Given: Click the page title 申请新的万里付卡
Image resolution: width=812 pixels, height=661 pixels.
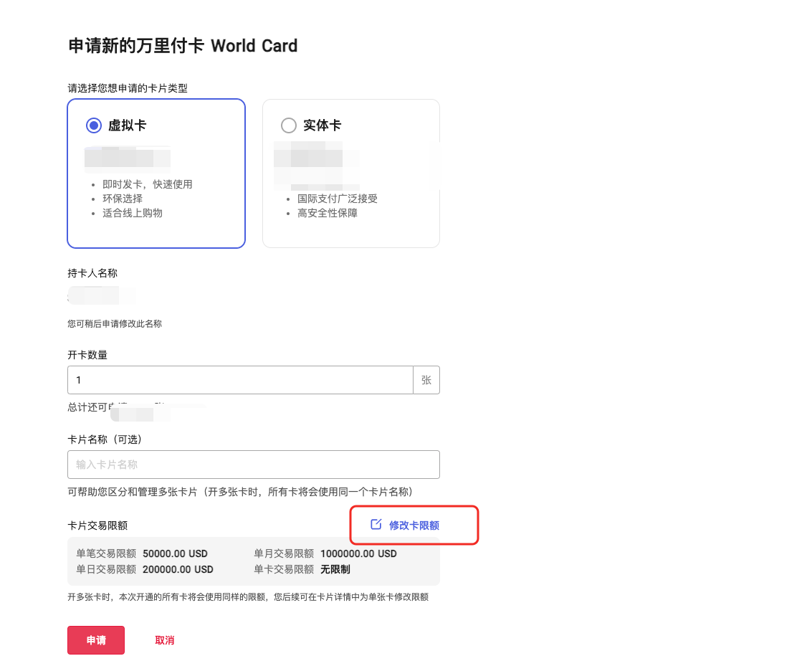Looking at the screenshot, I should click(x=181, y=45).
